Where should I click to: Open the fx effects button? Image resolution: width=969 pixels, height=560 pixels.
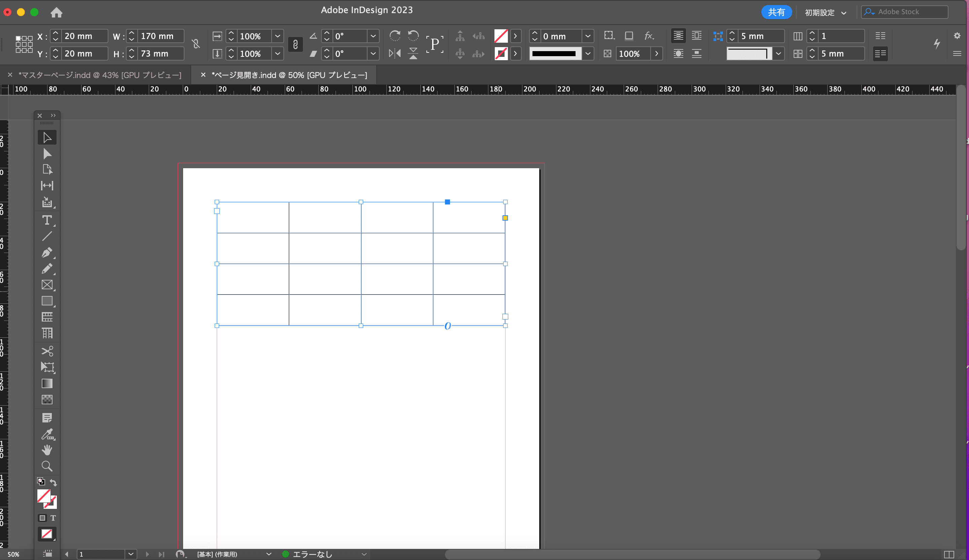tap(649, 36)
